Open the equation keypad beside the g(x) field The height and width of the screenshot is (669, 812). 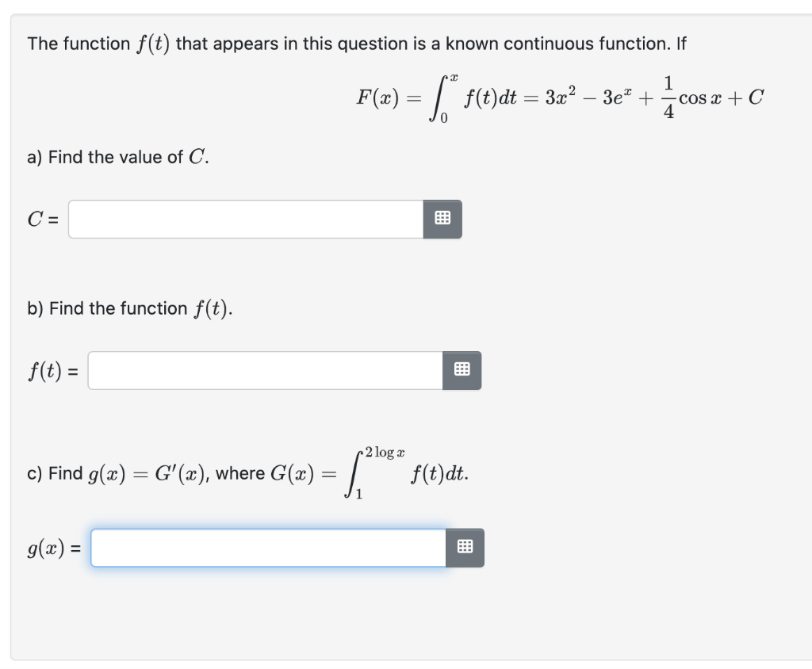(x=465, y=547)
